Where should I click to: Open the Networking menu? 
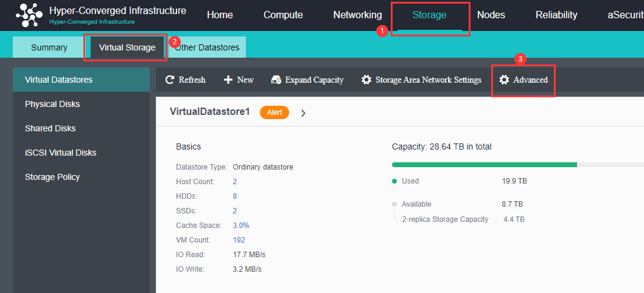tap(357, 15)
